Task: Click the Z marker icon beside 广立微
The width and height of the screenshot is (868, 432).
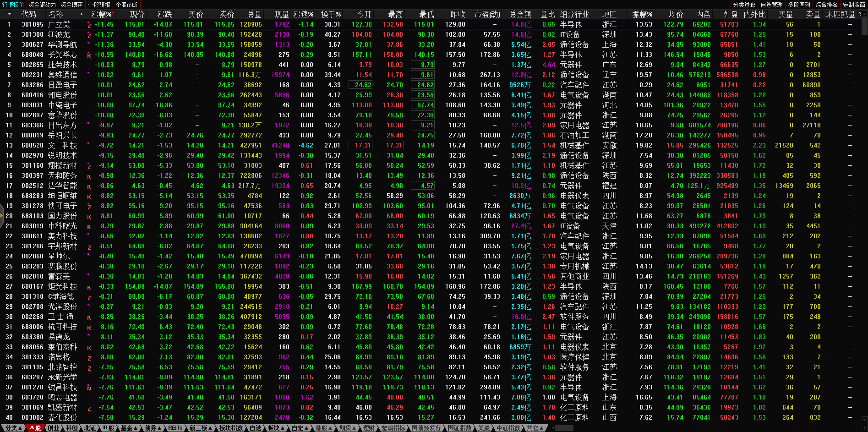Action: coord(89,25)
